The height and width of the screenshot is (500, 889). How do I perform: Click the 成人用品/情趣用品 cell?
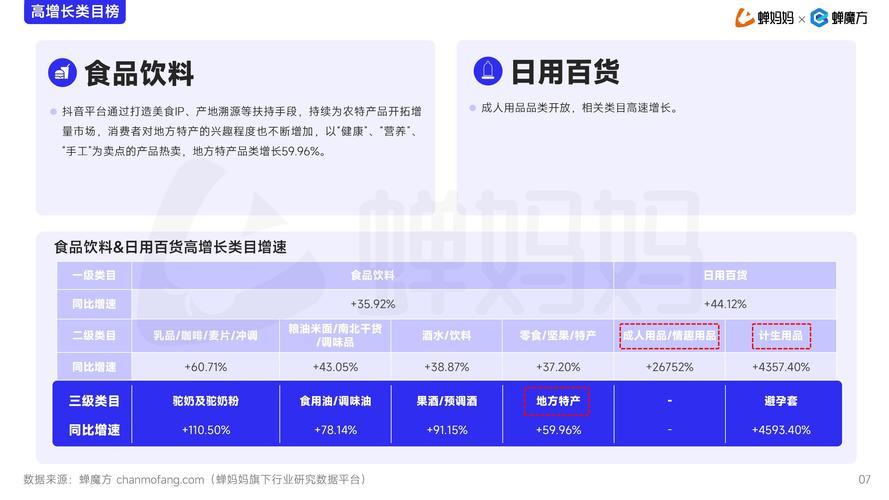670,336
